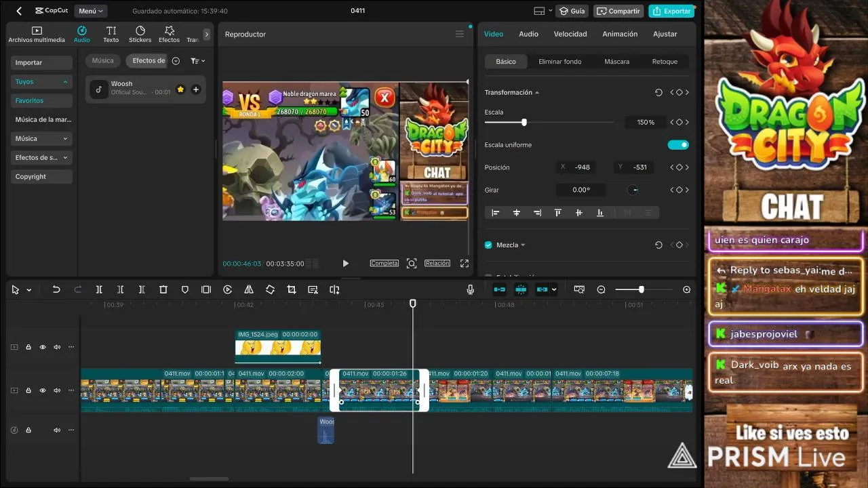Image resolution: width=868 pixels, height=488 pixels.
Task: Open the Archivos multimedia panel
Action: [x=37, y=35]
